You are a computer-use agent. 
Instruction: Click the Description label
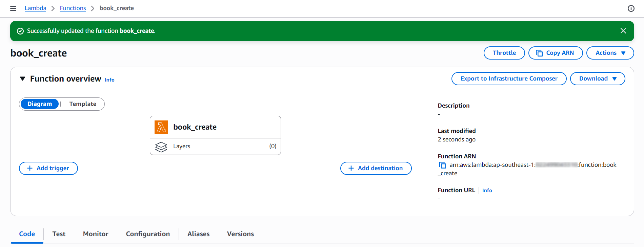[454, 106]
